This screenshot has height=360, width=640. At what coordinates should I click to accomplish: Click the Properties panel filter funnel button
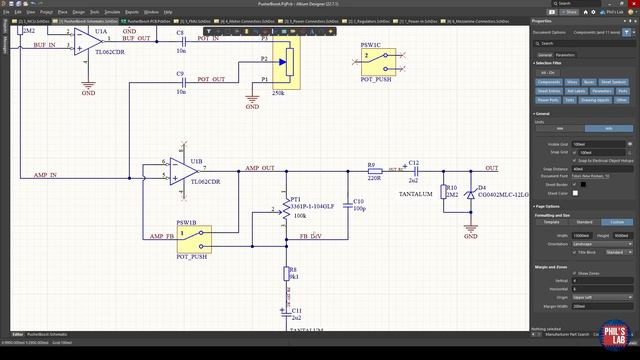coord(627,32)
